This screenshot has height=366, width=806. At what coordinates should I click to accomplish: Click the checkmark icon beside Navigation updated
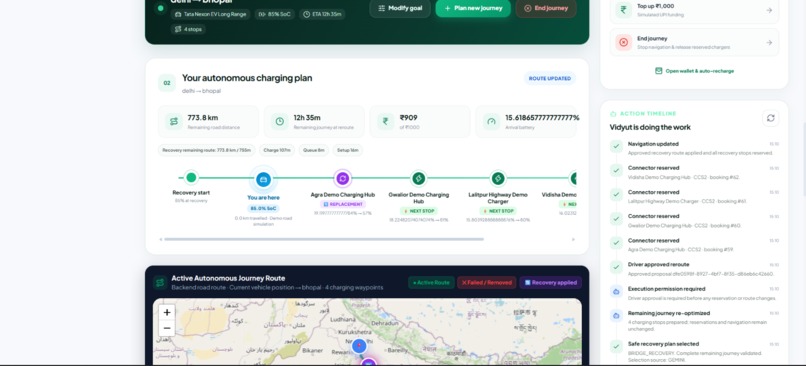pyautogui.click(x=616, y=147)
